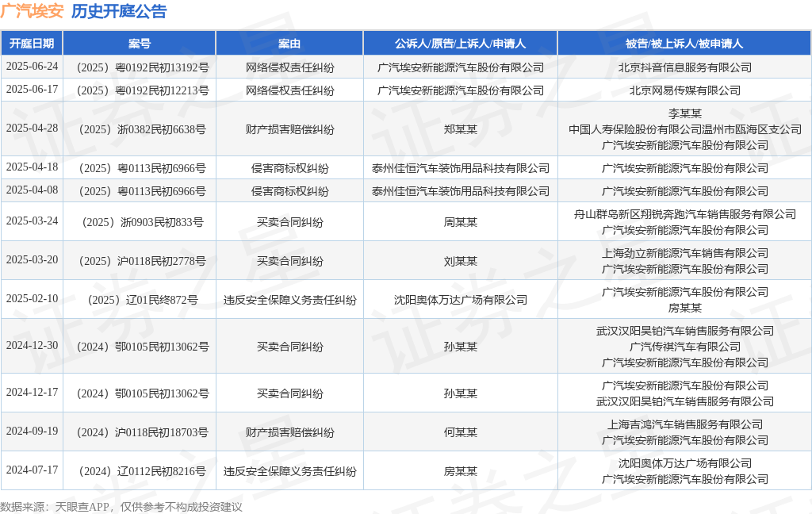Click defendant 沈阳奥体万达广场有限公司 in the 2024-07-17 row
812x514 pixels.
click(x=684, y=464)
